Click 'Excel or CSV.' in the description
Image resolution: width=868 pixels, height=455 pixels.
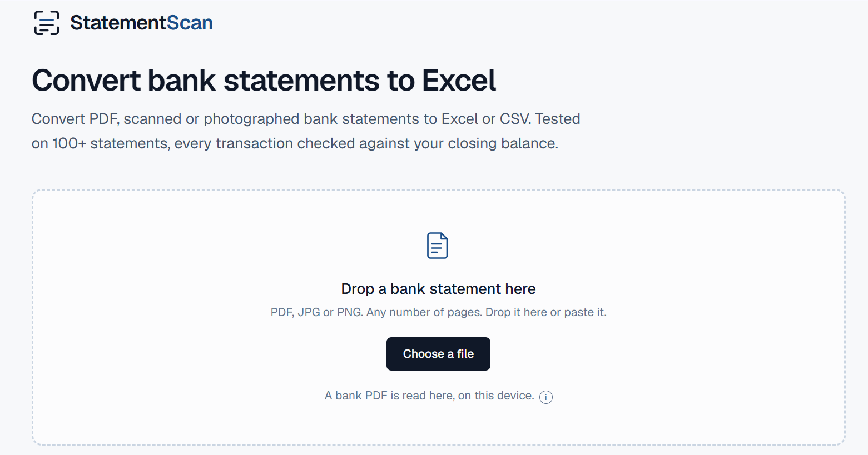pyautogui.click(x=486, y=119)
